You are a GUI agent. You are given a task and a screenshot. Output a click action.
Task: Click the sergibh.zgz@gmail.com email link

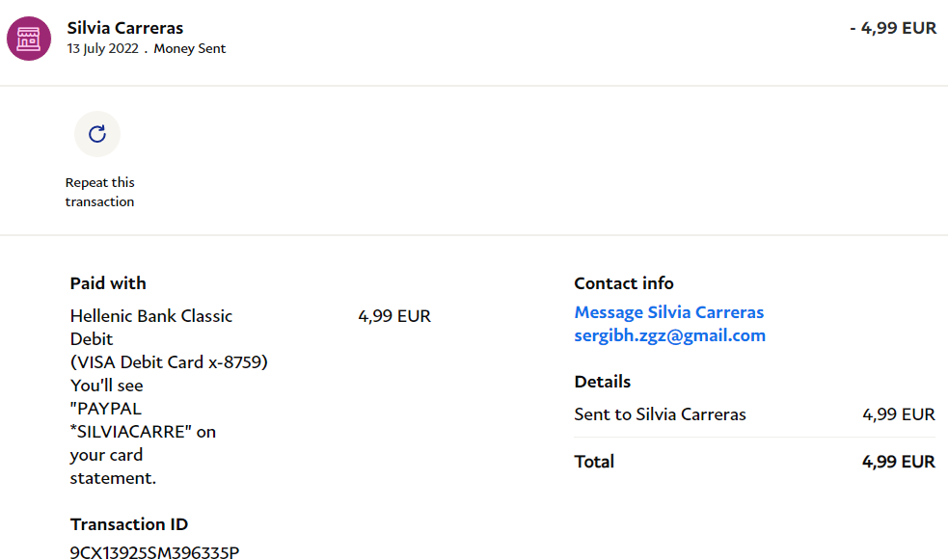pyautogui.click(x=669, y=335)
